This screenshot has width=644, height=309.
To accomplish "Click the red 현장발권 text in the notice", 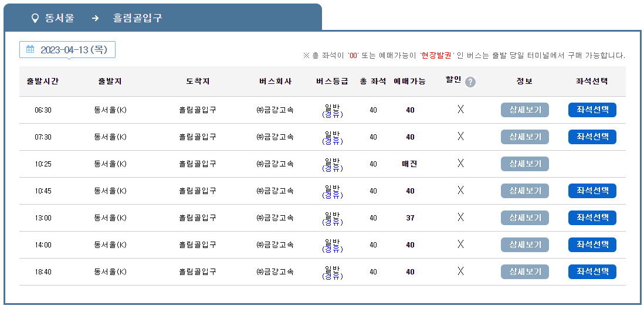I will pos(436,55).
